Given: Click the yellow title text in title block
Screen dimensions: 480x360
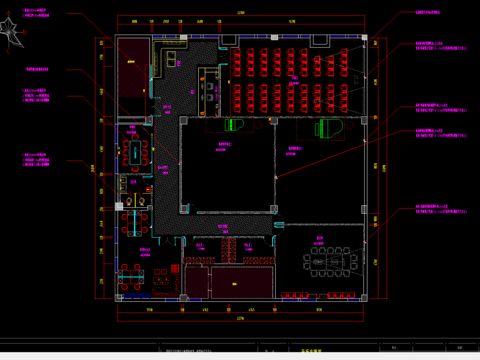Looking at the screenshot, I should [x=312, y=350].
